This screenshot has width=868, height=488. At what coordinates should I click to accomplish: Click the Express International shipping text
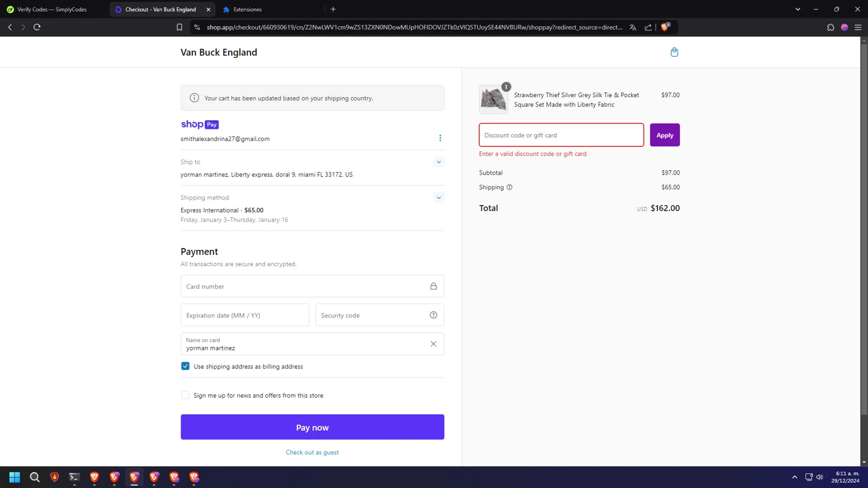209,210
